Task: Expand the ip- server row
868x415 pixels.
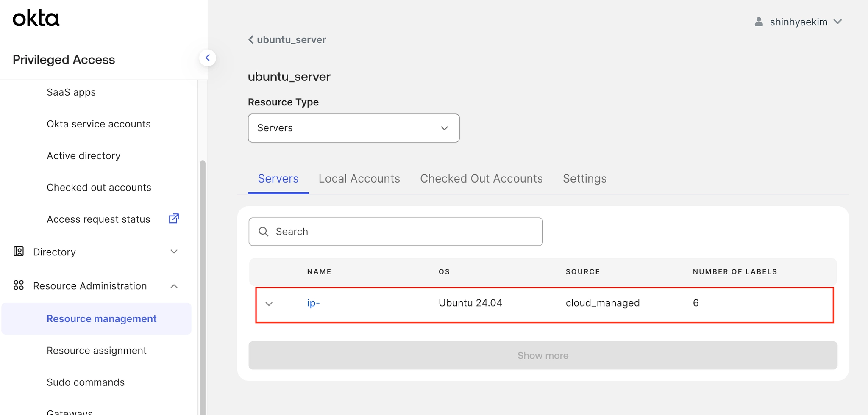Action: [269, 304]
